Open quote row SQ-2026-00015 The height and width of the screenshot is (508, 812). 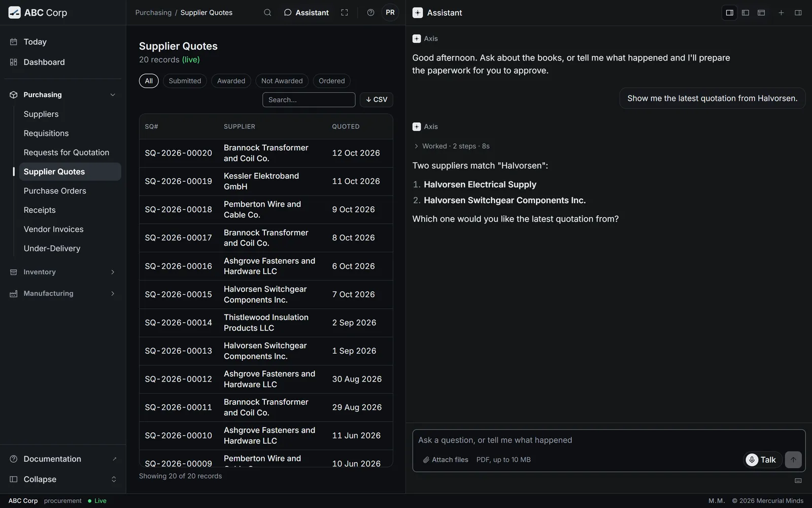[x=266, y=295]
